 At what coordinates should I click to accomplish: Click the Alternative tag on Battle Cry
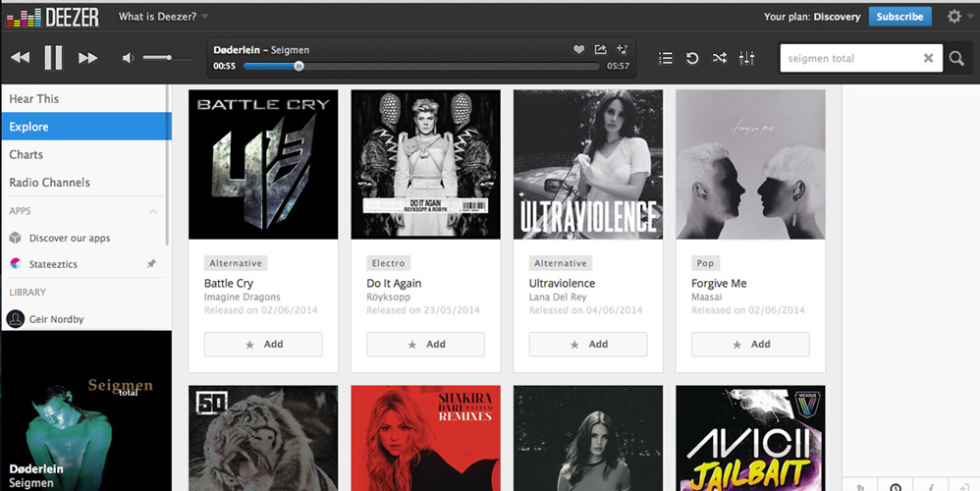click(236, 263)
